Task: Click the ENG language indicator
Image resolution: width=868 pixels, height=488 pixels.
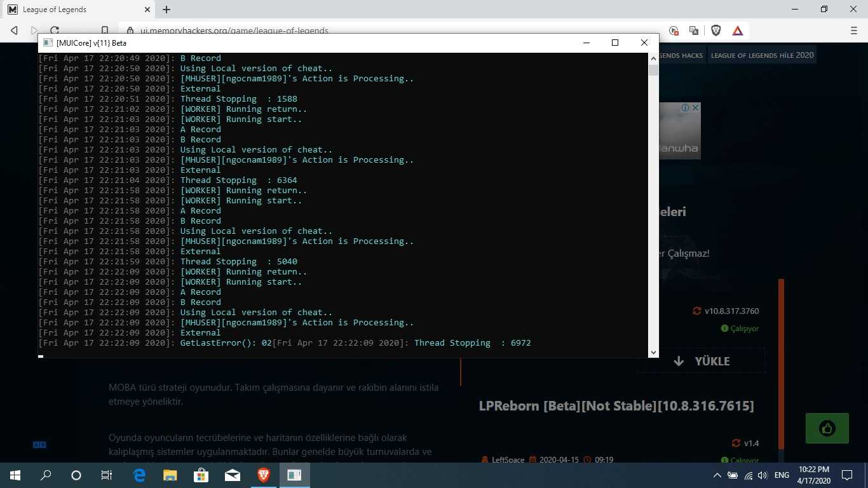Action: (x=782, y=475)
